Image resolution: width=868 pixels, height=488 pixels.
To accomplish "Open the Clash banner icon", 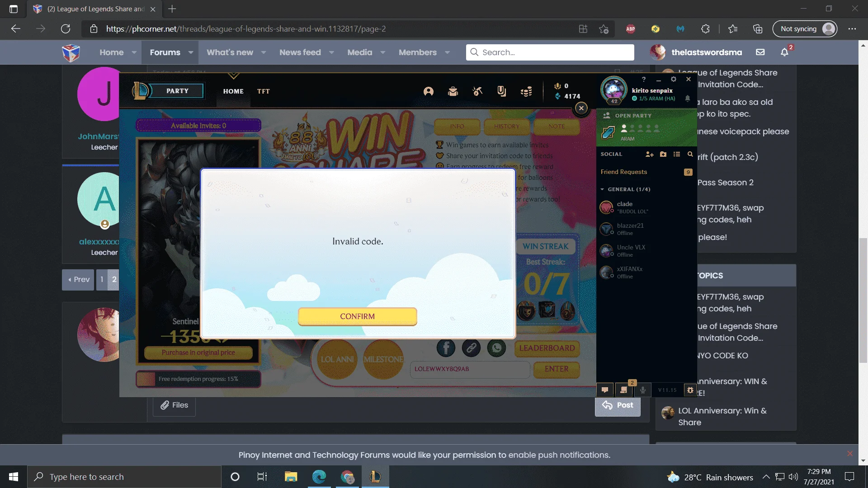I will coord(502,91).
